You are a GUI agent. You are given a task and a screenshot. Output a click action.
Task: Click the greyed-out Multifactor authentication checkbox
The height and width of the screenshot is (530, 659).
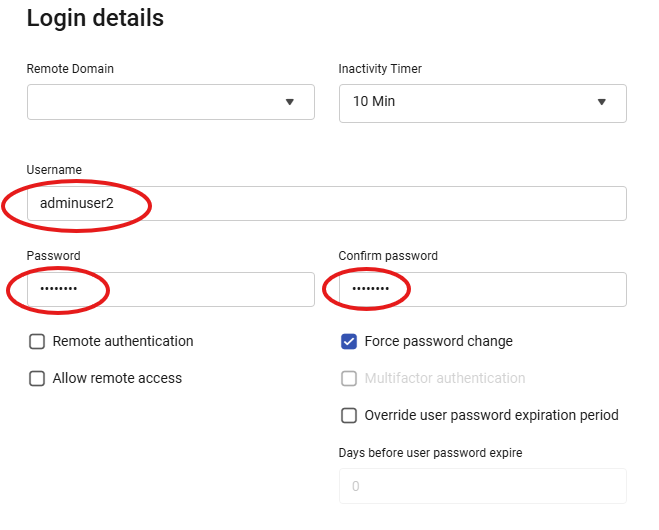pyautogui.click(x=349, y=379)
